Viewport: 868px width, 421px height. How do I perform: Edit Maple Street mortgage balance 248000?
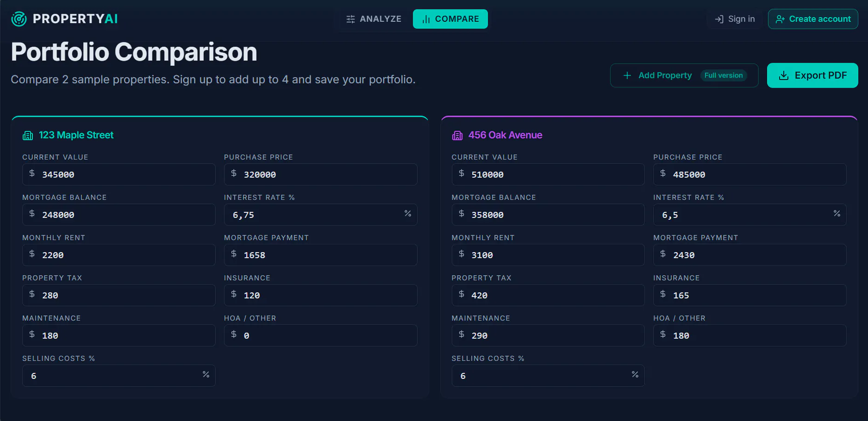[119, 215]
